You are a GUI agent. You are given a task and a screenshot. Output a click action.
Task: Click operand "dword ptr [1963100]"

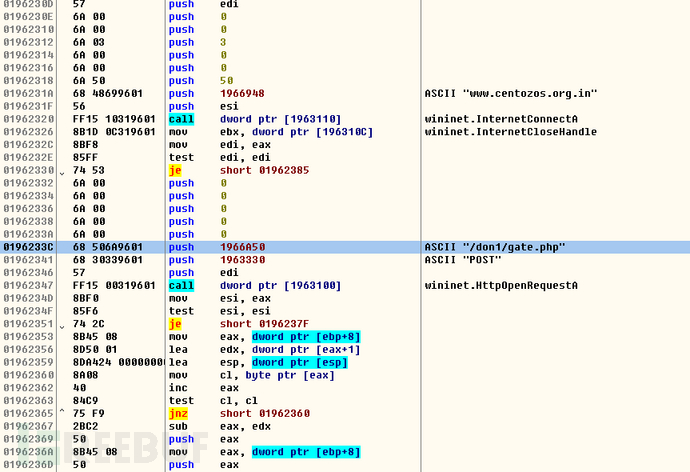pyautogui.click(x=280, y=285)
